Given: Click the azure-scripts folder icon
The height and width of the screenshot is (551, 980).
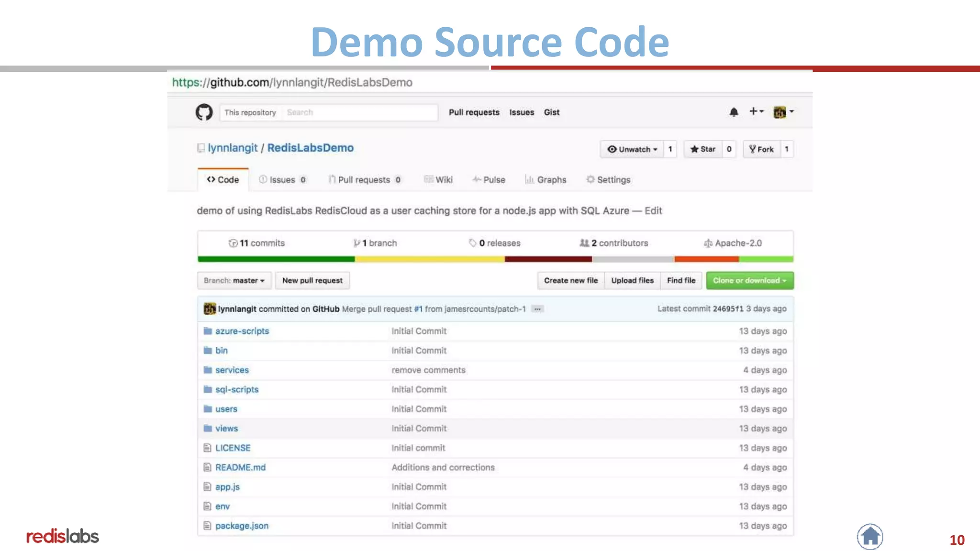Looking at the screenshot, I should [207, 331].
